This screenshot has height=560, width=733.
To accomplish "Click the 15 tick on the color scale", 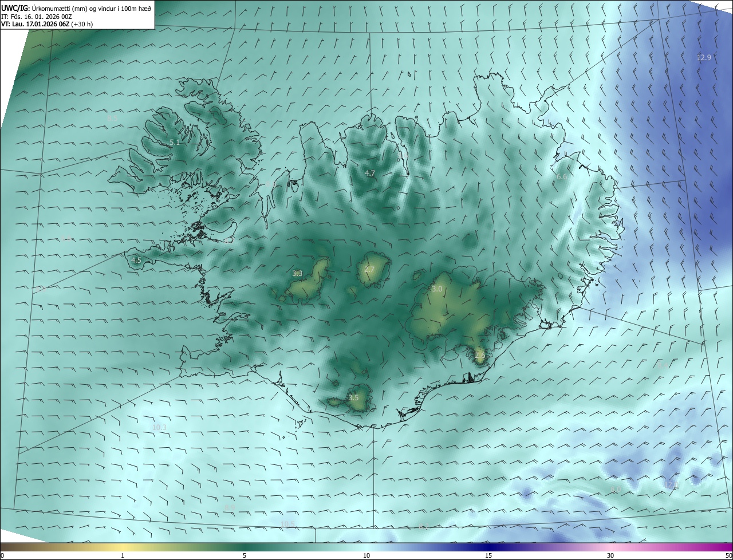I will tap(488, 555).
